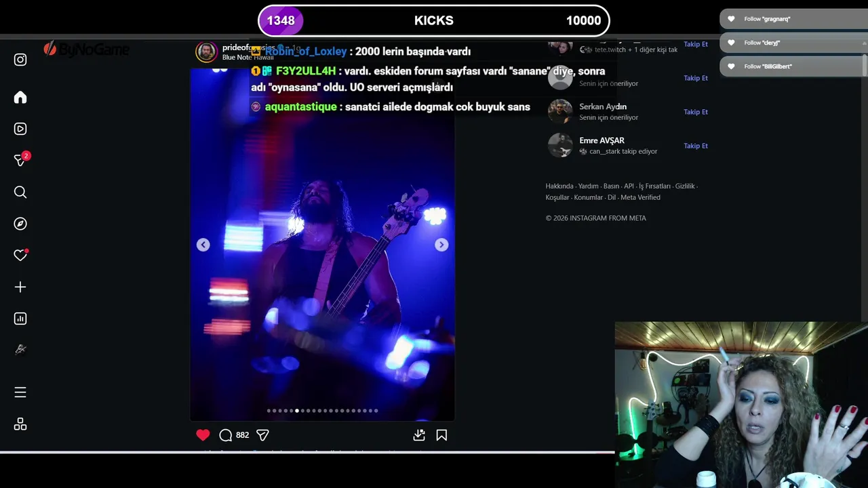Toggle the bookmark save icon
The image size is (868, 488).
441,435
